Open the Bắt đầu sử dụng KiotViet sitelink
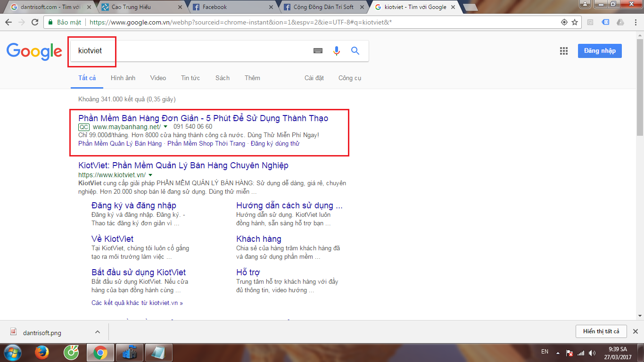The width and height of the screenshot is (644, 362). pos(139,272)
